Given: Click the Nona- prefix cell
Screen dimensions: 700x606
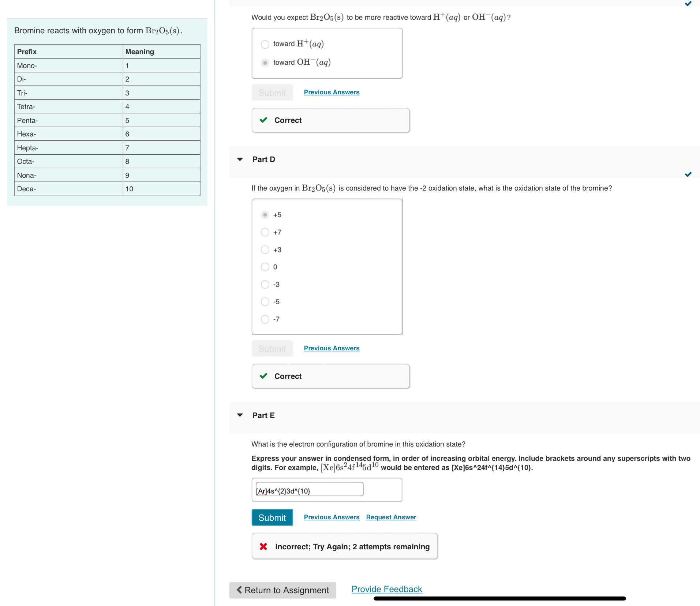Looking at the screenshot, I should point(68,175).
